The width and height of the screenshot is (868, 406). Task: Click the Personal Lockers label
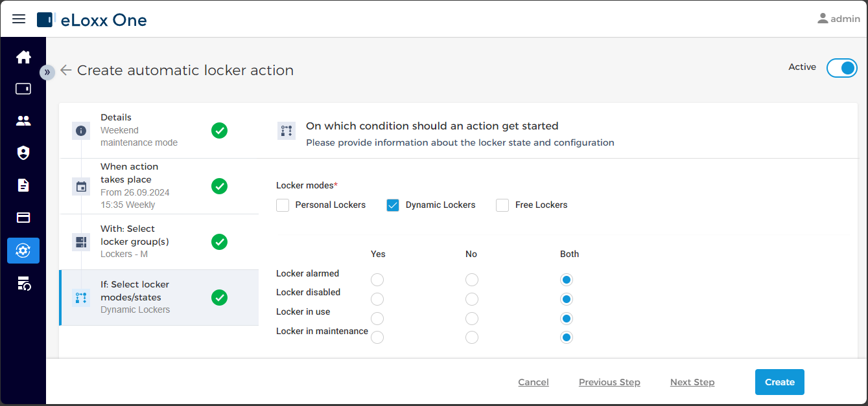pos(331,205)
